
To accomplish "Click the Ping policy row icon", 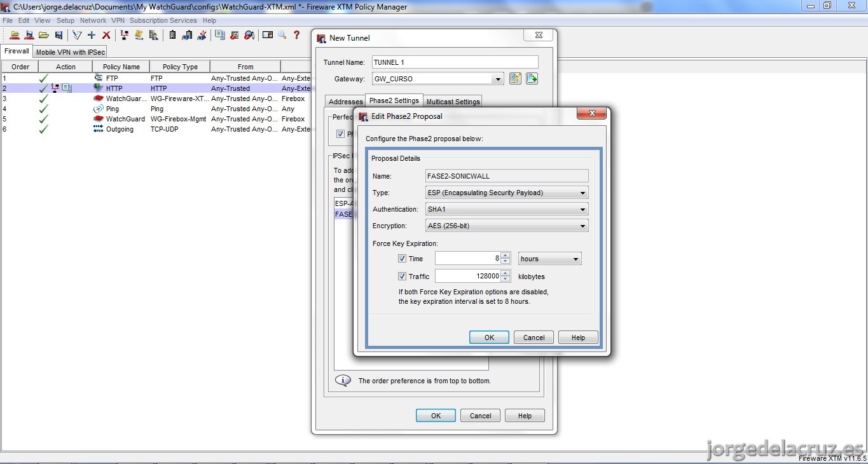I will tap(99, 109).
